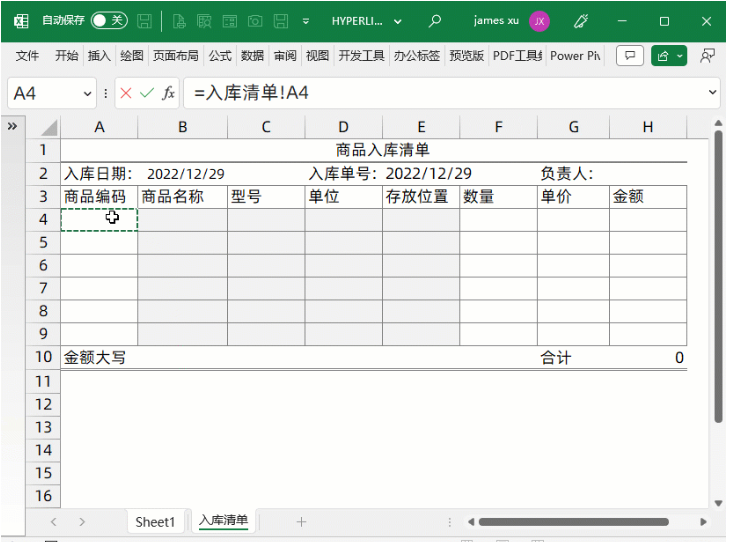
Task: Expand the Name Box dropdown arrow
Action: (87, 93)
